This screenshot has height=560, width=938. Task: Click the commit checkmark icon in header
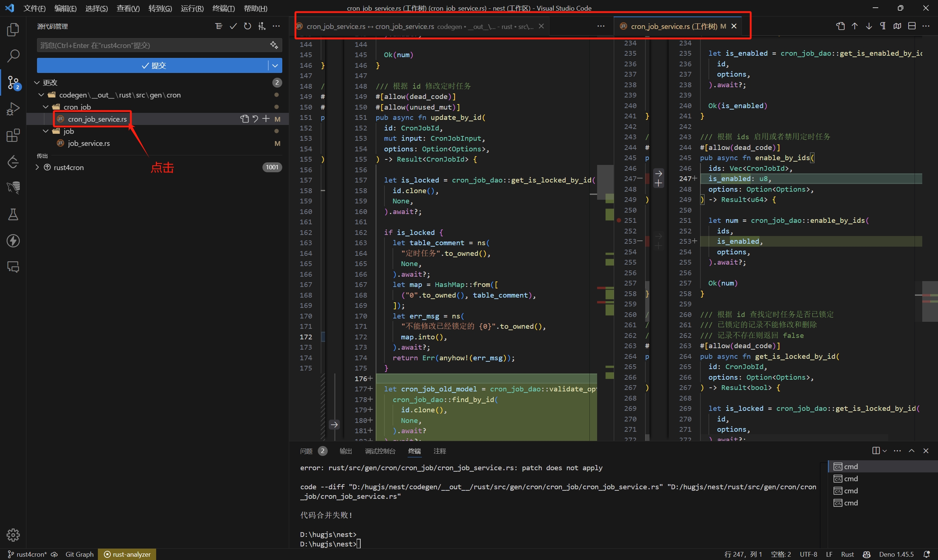click(x=233, y=26)
